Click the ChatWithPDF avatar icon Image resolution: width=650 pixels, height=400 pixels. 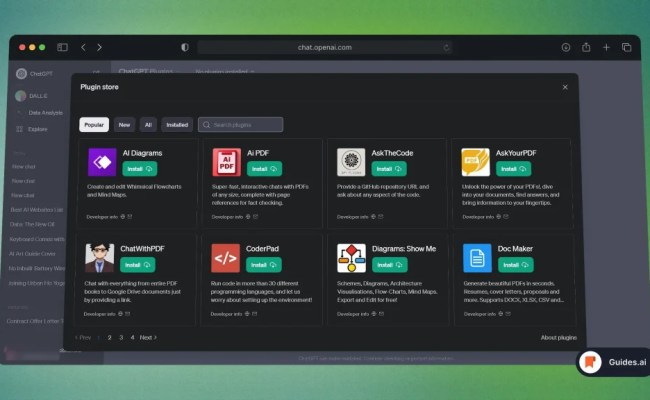tap(99, 258)
